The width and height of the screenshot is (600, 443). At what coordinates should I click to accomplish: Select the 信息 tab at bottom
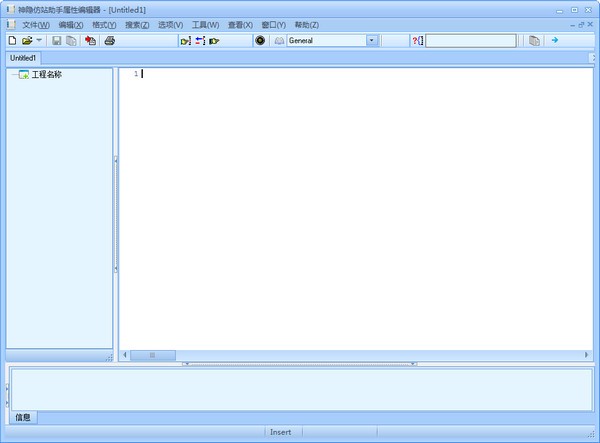coord(23,417)
